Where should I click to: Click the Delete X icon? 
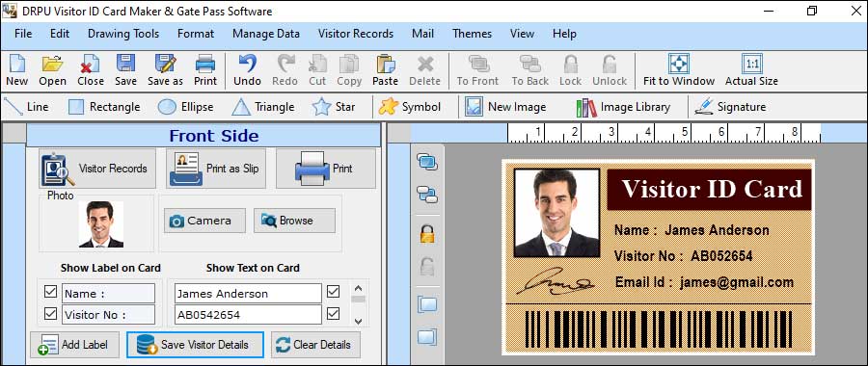tap(425, 65)
